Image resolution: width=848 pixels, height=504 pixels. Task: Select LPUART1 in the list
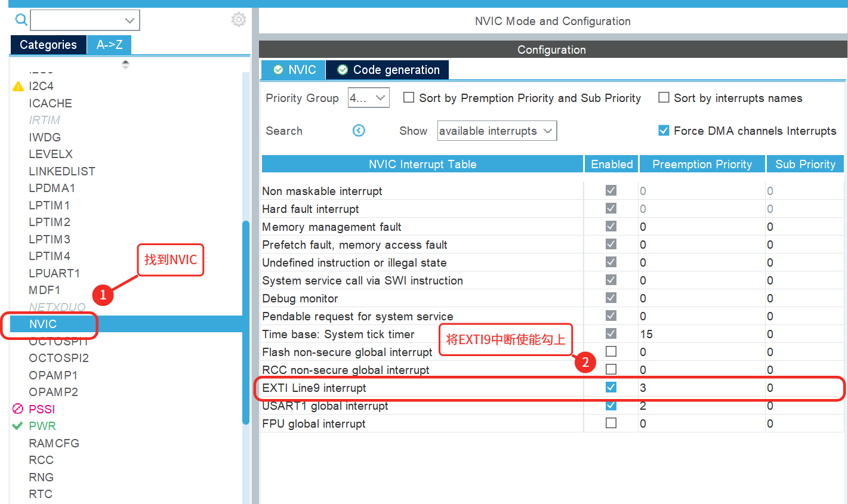coord(54,273)
